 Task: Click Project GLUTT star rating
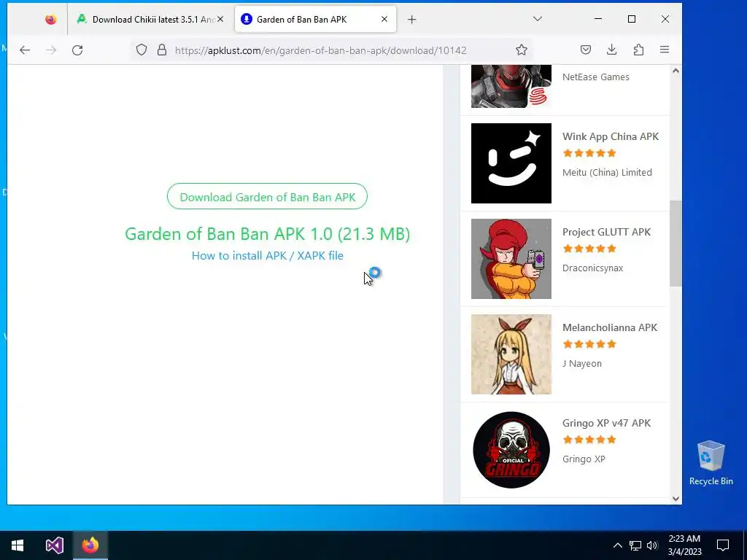[589, 249]
